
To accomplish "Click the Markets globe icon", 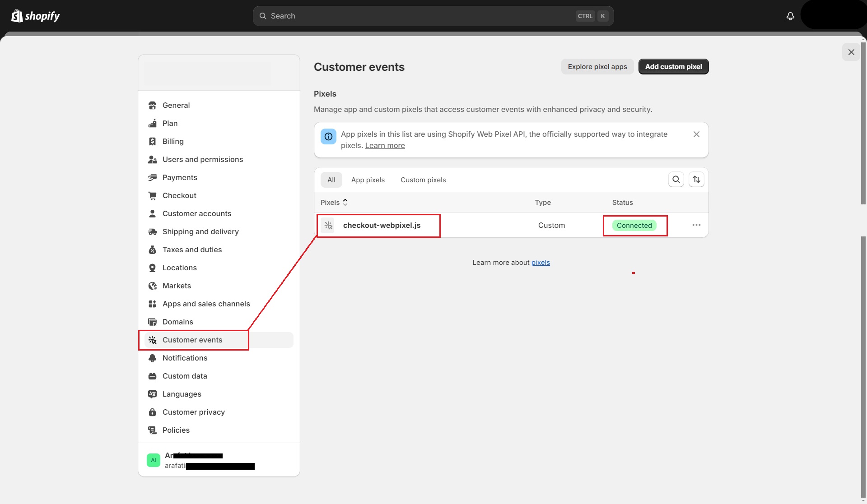I will [x=153, y=286].
